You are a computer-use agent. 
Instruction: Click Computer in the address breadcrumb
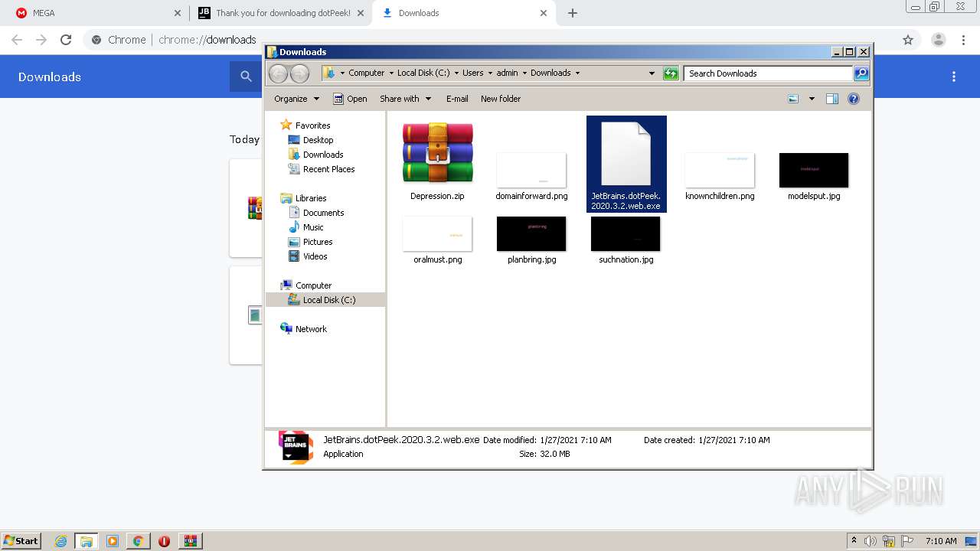pos(366,73)
